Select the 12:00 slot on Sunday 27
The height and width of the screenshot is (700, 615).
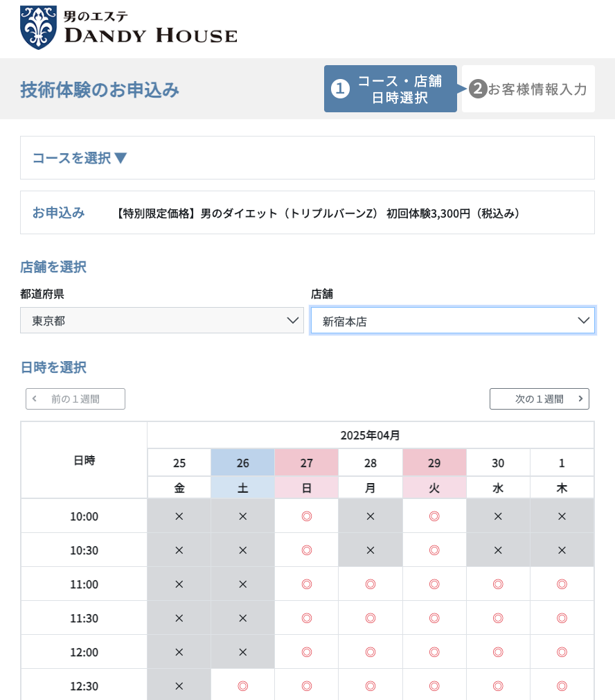coord(307,652)
